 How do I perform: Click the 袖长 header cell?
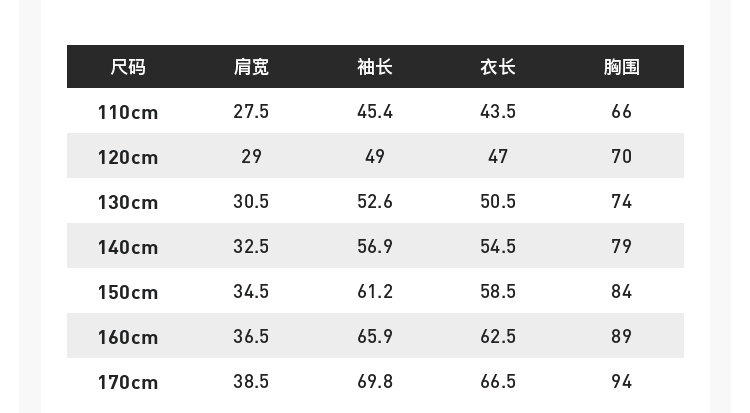coord(375,67)
